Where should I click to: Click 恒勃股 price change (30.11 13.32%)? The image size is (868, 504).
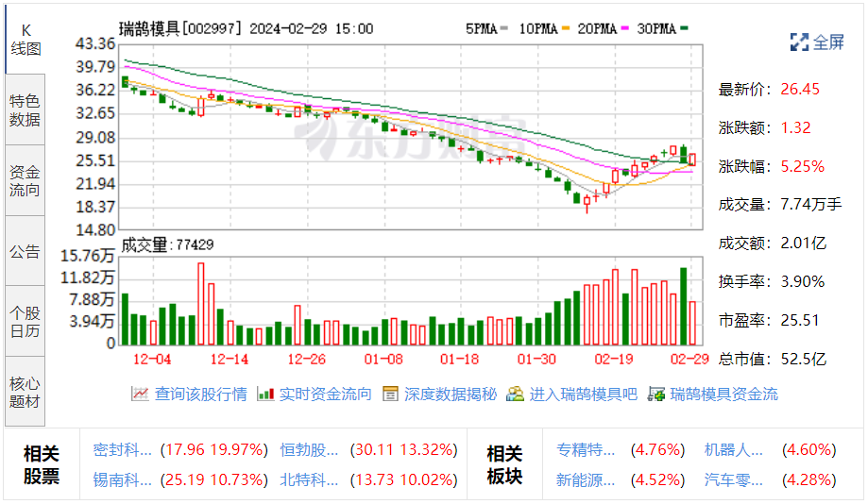click(x=404, y=450)
